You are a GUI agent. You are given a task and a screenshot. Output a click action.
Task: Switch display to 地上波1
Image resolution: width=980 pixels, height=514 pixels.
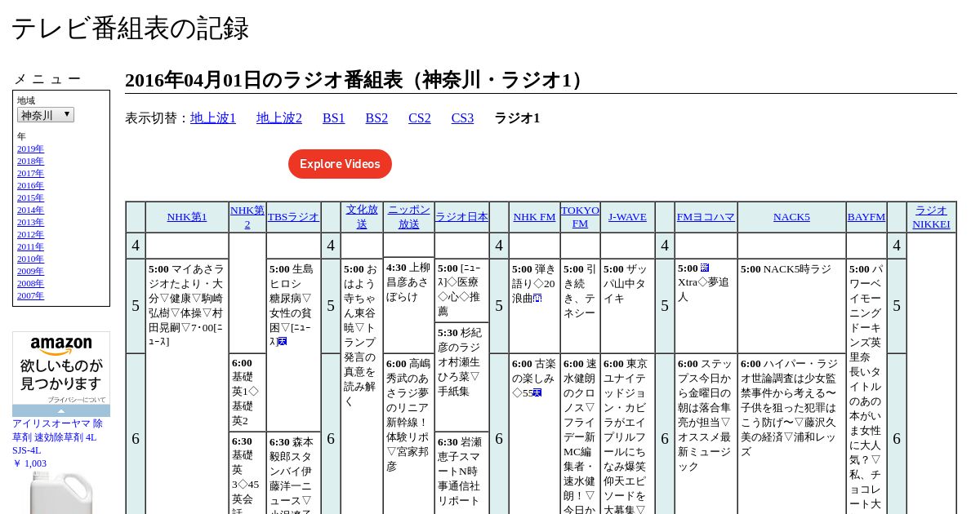click(x=213, y=118)
